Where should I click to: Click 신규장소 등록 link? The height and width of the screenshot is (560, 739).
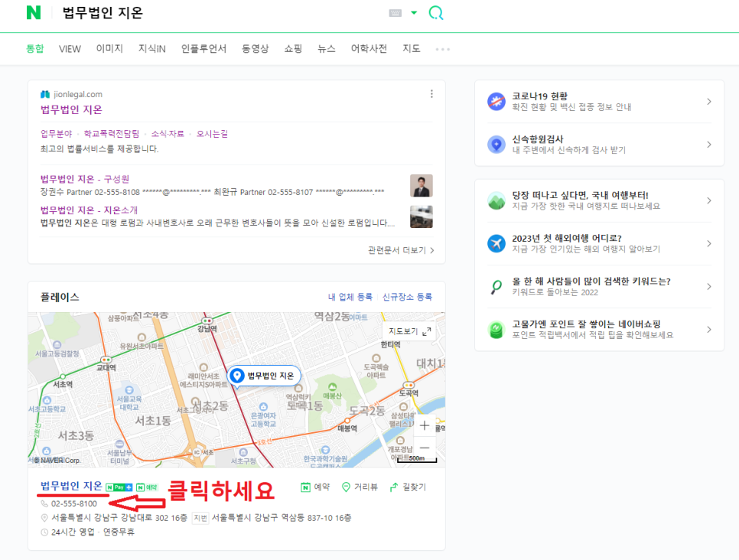click(x=407, y=297)
